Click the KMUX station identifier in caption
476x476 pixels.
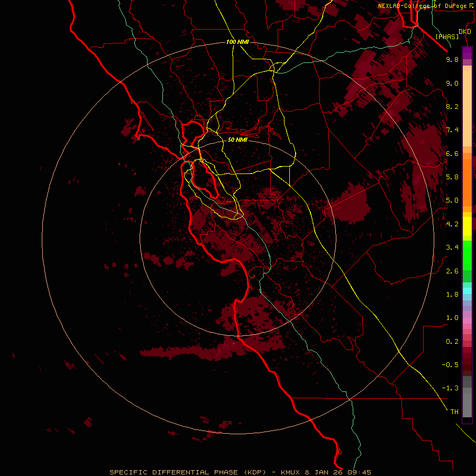point(291,472)
